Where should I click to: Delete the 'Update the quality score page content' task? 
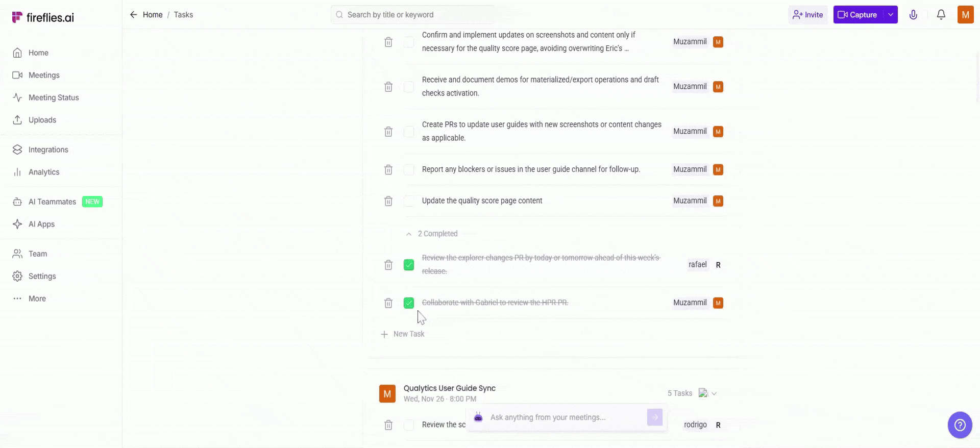pos(388,201)
